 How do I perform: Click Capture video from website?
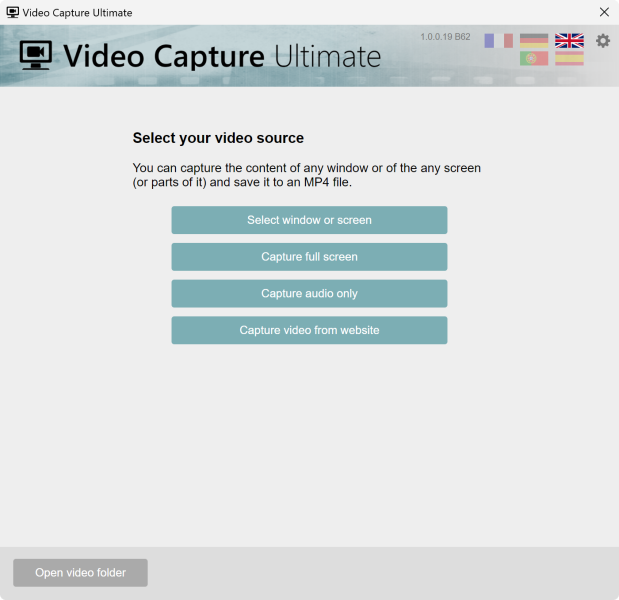click(x=309, y=330)
